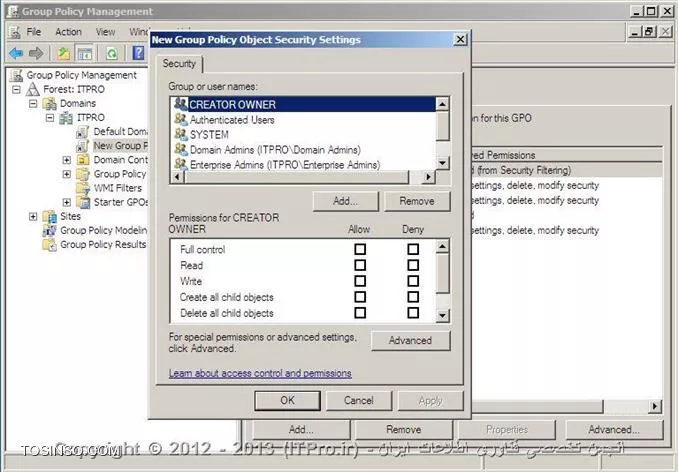The image size is (678, 472).
Task: Check Deny for Full control
Action: click(413, 249)
